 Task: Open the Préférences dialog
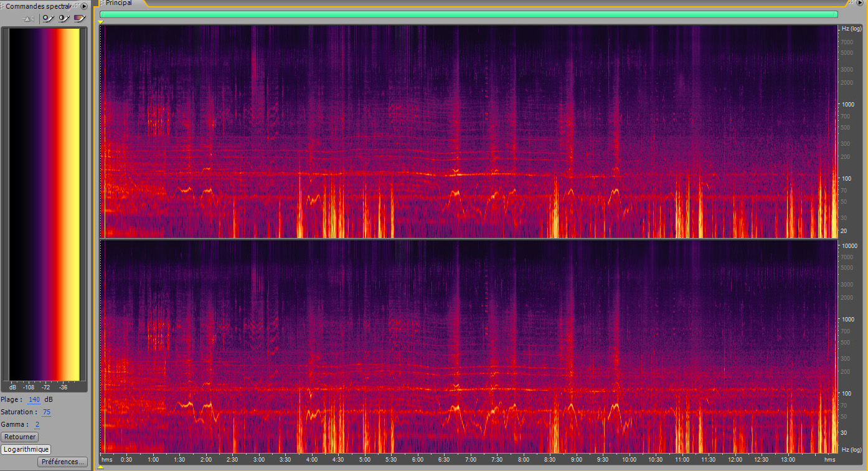pos(62,462)
